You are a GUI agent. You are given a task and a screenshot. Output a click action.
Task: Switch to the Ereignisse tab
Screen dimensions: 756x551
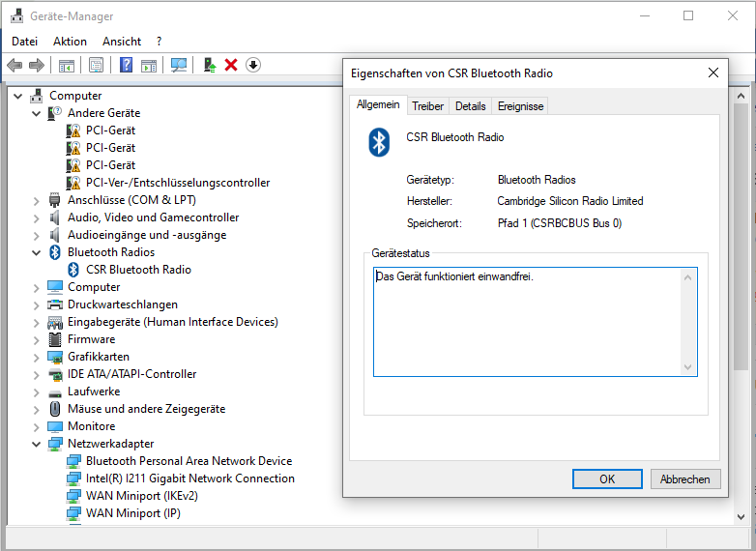pyautogui.click(x=520, y=106)
